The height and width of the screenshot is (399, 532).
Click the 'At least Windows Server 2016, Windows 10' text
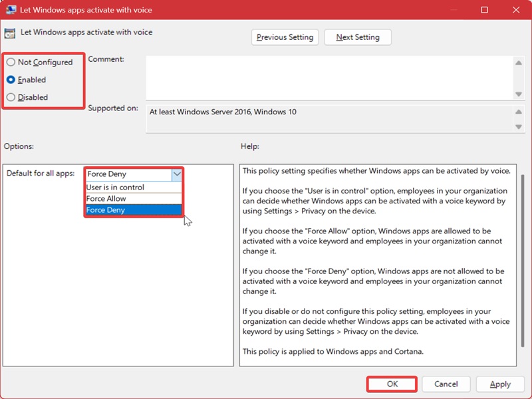(223, 112)
